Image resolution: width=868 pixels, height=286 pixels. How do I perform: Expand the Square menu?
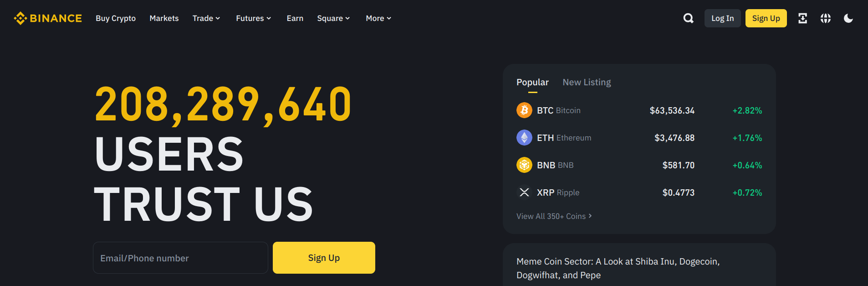pyautogui.click(x=333, y=18)
